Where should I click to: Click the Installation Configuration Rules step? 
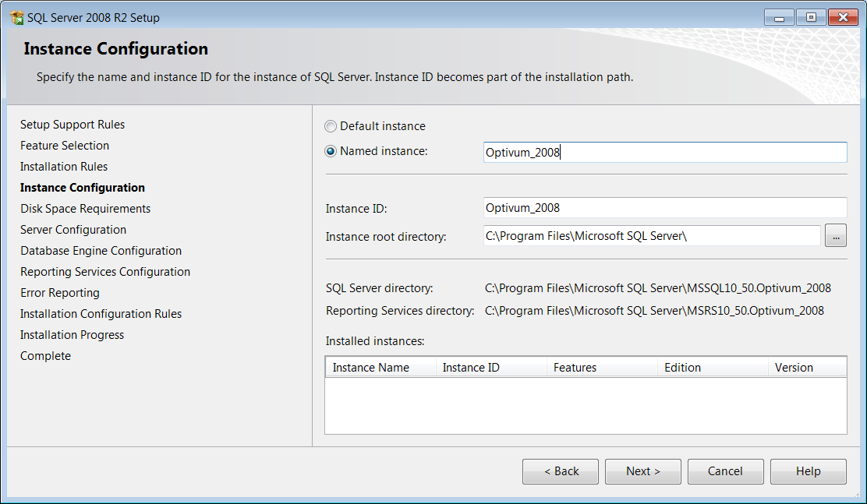pyautogui.click(x=101, y=314)
